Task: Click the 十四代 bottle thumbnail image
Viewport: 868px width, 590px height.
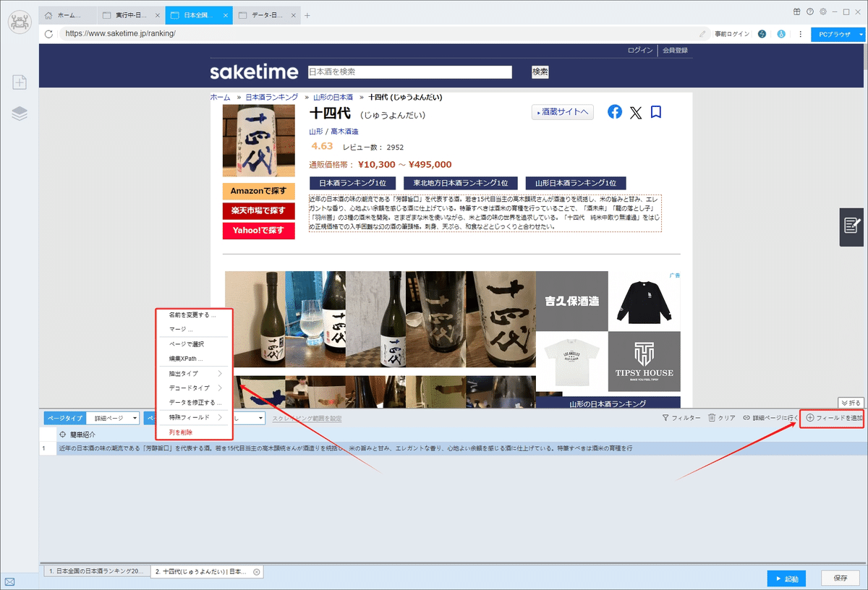Action: click(259, 141)
